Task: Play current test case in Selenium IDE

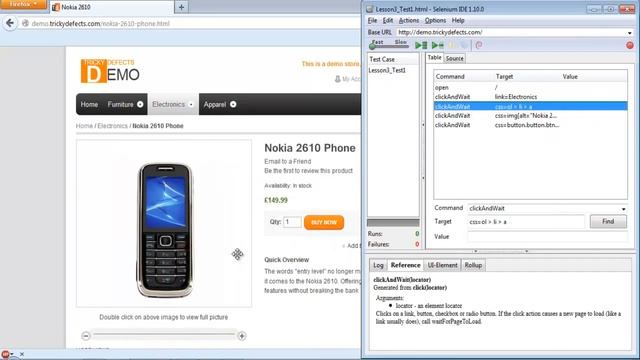Action: coord(438,45)
